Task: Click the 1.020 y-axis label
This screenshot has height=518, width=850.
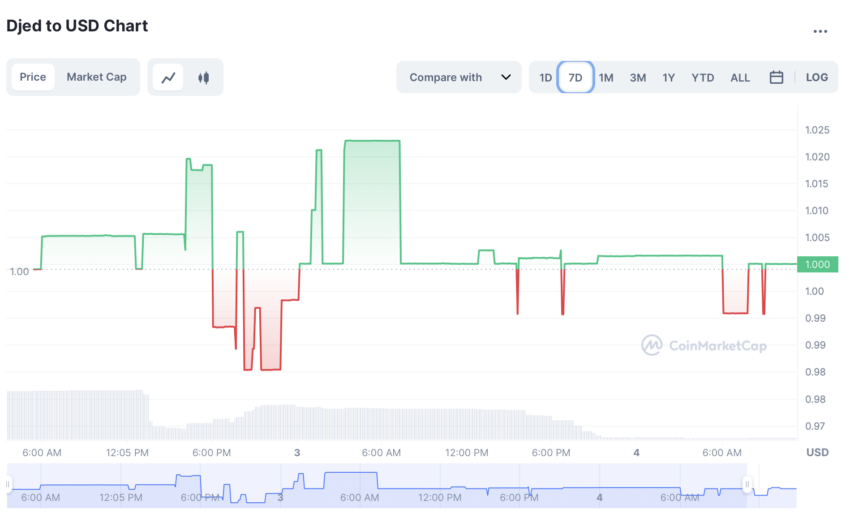Action: (x=817, y=157)
